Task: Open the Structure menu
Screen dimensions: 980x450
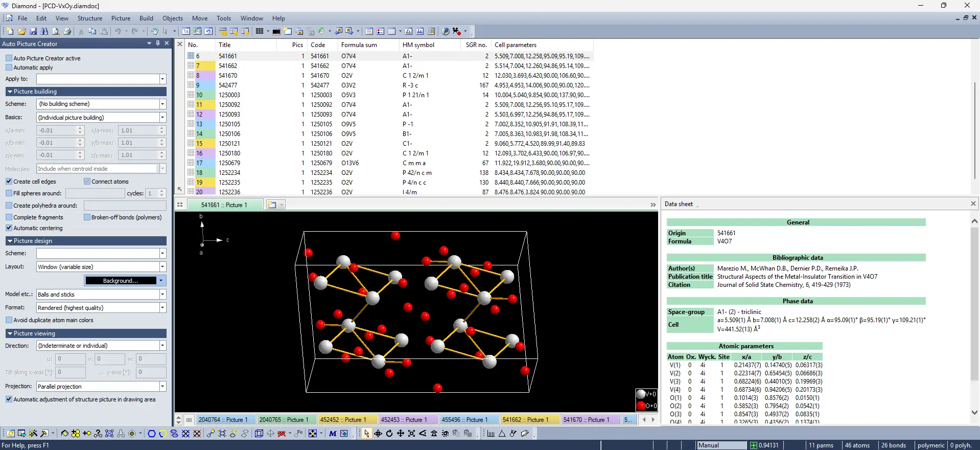Action: point(89,18)
